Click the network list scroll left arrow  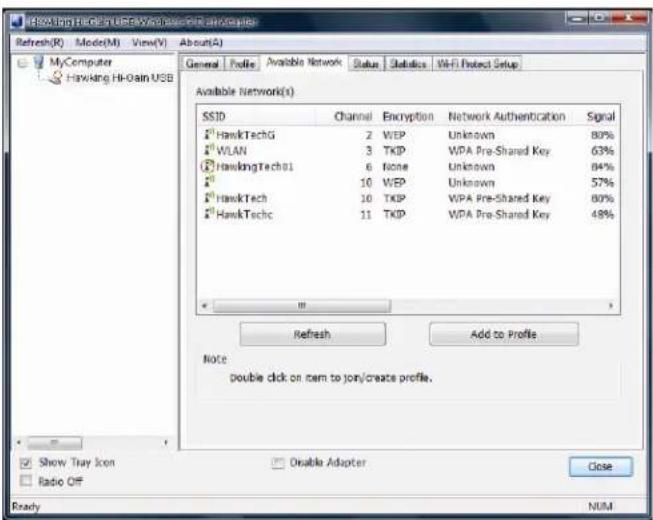(x=204, y=306)
